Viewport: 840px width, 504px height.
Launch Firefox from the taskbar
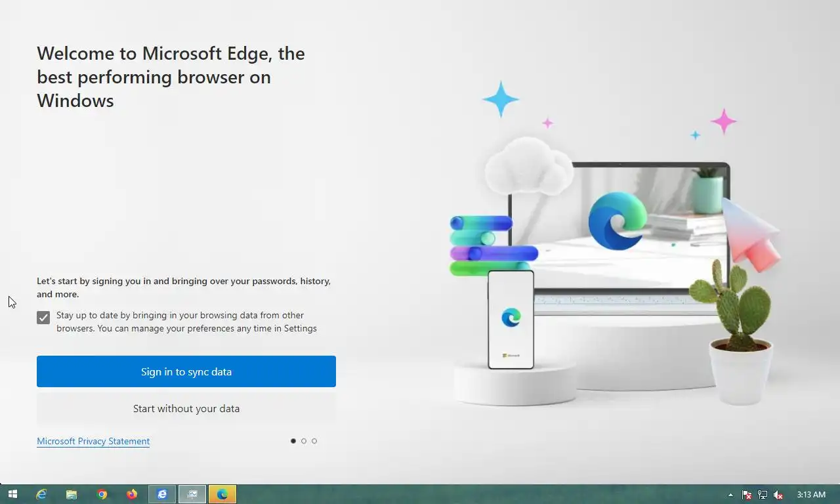pos(132,494)
